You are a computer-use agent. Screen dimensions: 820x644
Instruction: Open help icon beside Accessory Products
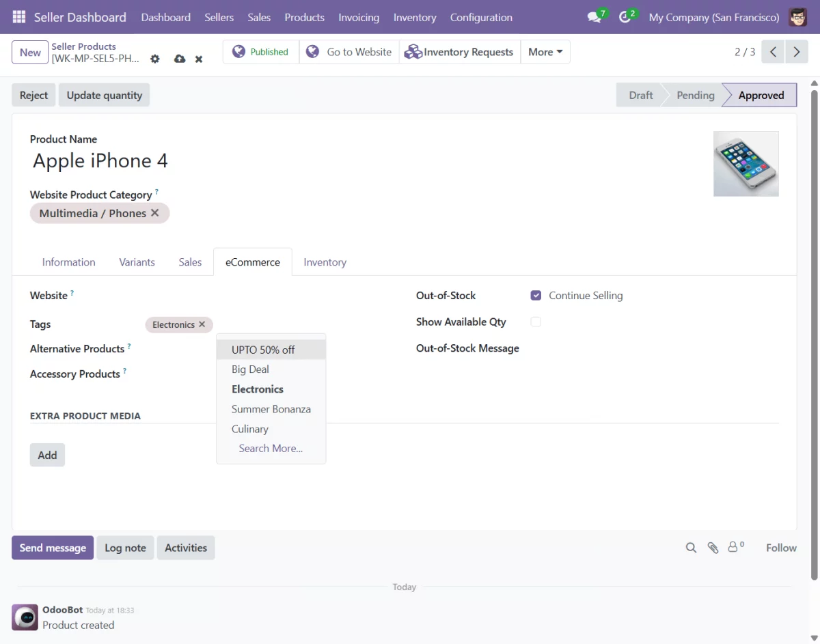tap(124, 372)
